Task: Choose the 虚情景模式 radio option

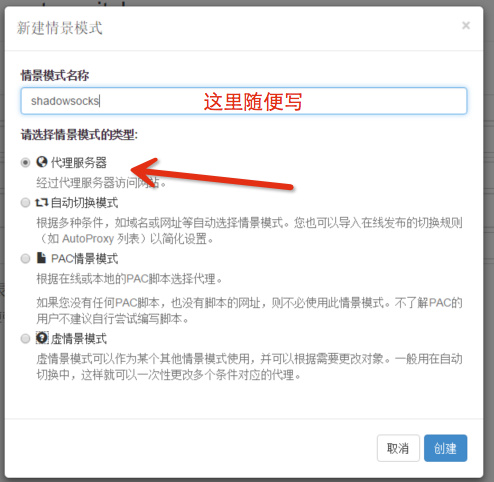Action: (x=25, y=339)
